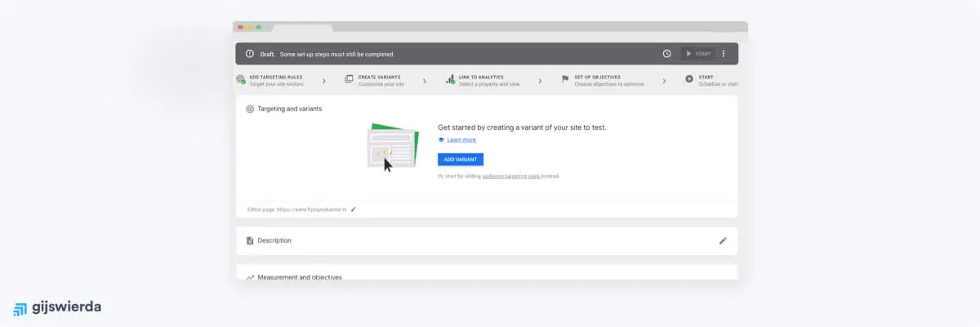Open the audience targeting rules link
The image size is (980, 327).
click(510, 176)
